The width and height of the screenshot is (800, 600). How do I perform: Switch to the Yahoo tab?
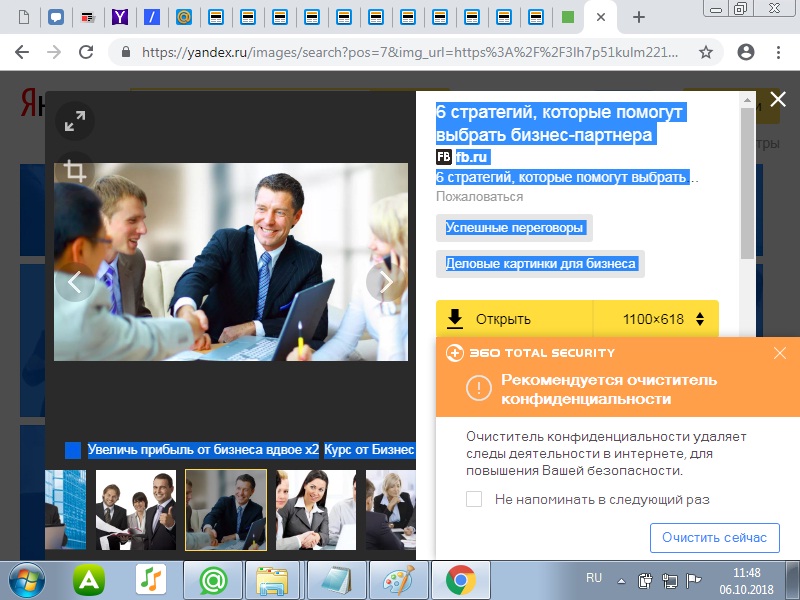click(120, 17)
